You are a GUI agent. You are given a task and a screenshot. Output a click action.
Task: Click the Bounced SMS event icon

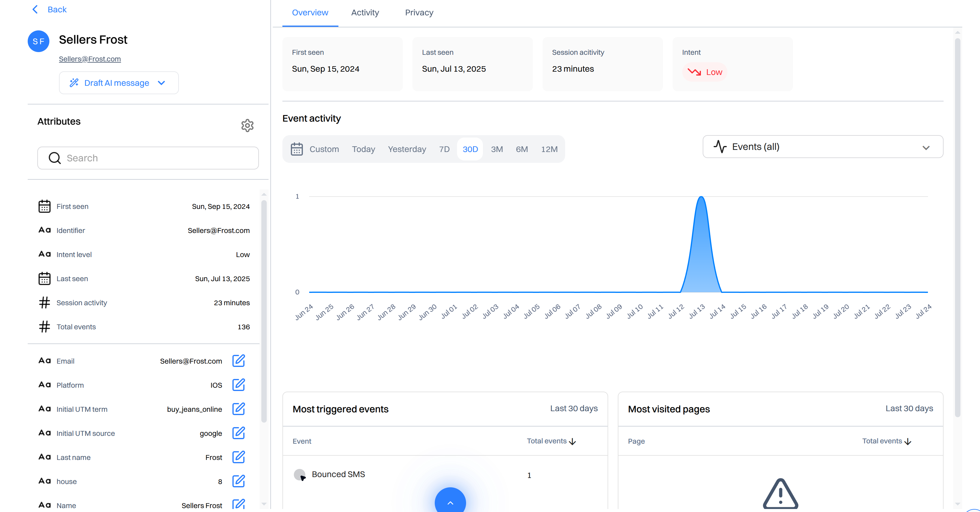pyautogui.click(x=300, y=474)
